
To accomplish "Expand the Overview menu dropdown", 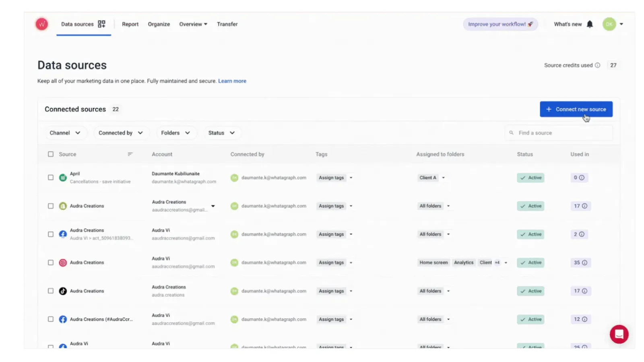I will pyautogui.click(x=193, y=24).
